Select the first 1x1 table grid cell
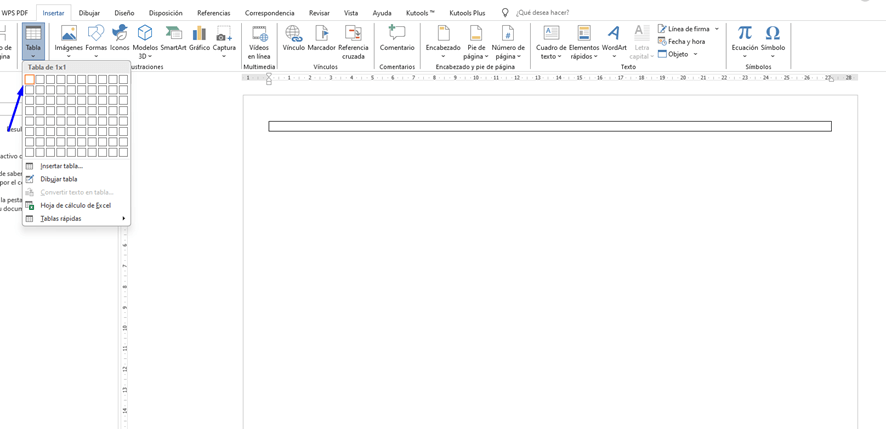This screenshot has width=886, height=429. click(x=30, y=80)
